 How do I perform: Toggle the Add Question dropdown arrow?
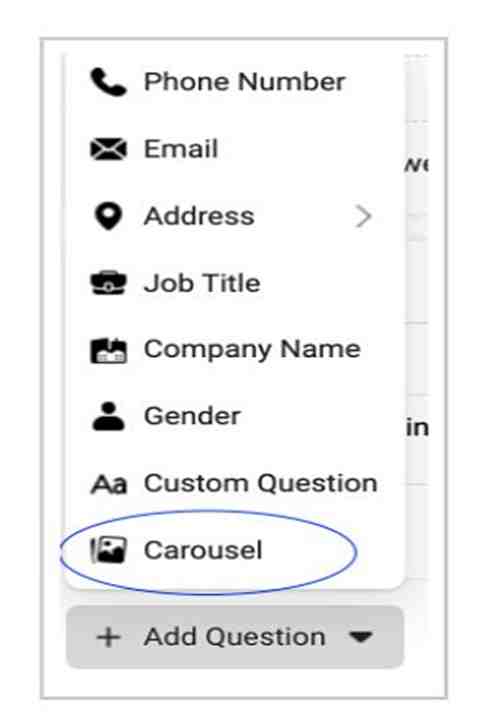pos(361,637)
